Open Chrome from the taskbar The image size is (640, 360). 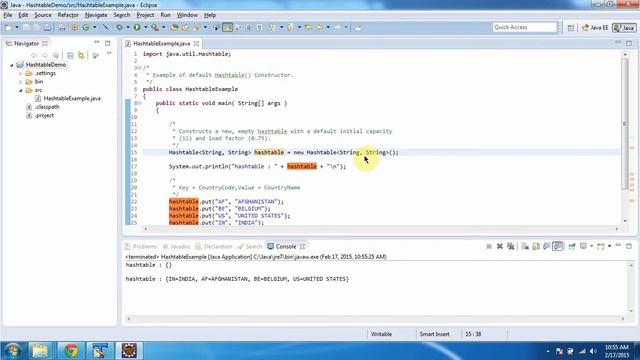point(71,351)
